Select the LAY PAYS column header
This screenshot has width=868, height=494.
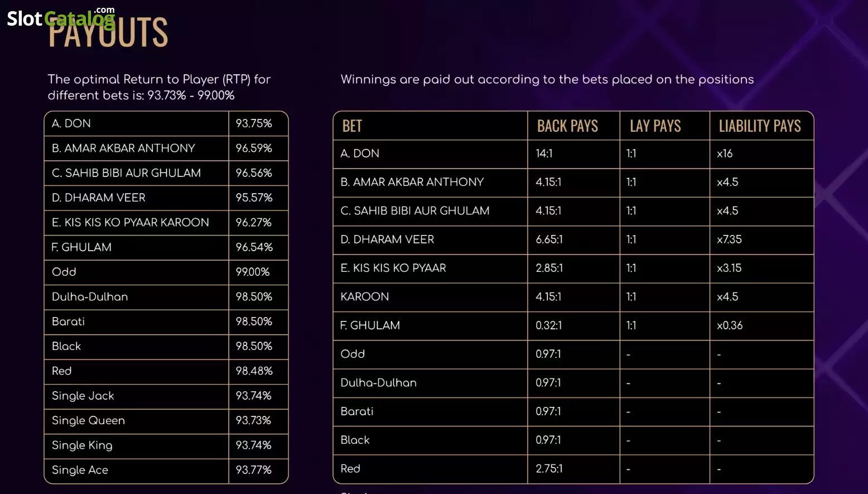[x=655, y=126]
